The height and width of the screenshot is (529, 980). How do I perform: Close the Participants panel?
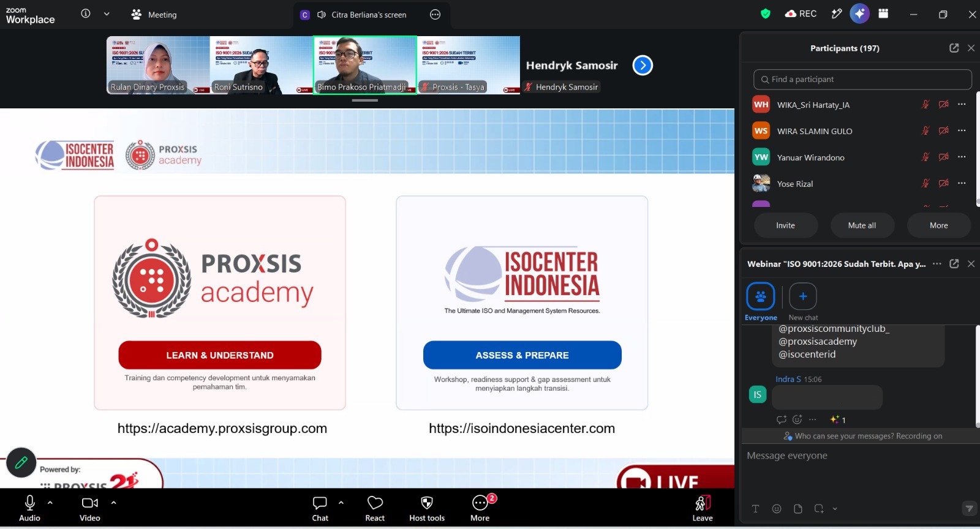[971, 48]
